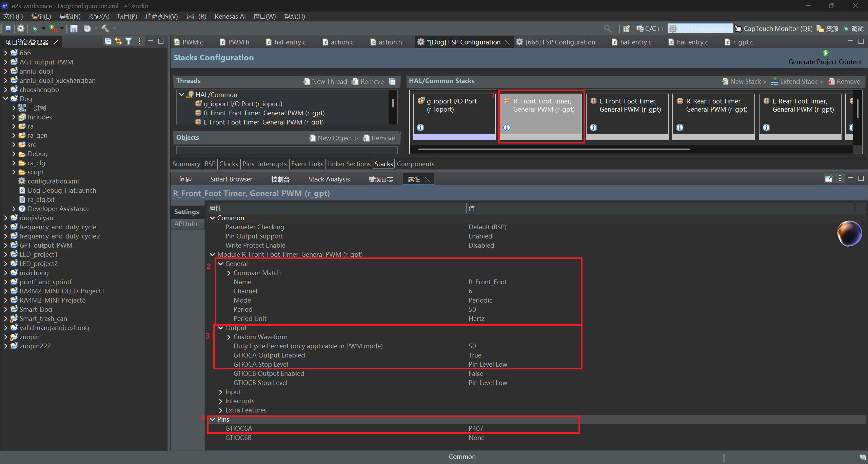The image size is (868, 464).
Task: Expand the Compare Match property group
Action: tap(229, 273)
